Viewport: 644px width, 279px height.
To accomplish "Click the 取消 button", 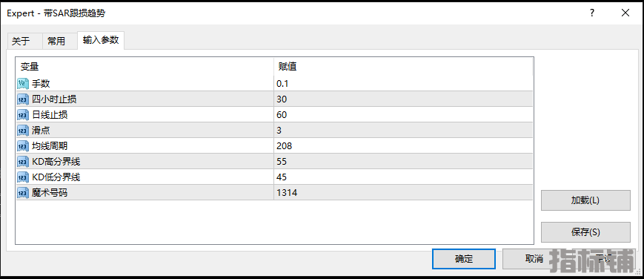I will pyautogui.click(x=534, y=259).
